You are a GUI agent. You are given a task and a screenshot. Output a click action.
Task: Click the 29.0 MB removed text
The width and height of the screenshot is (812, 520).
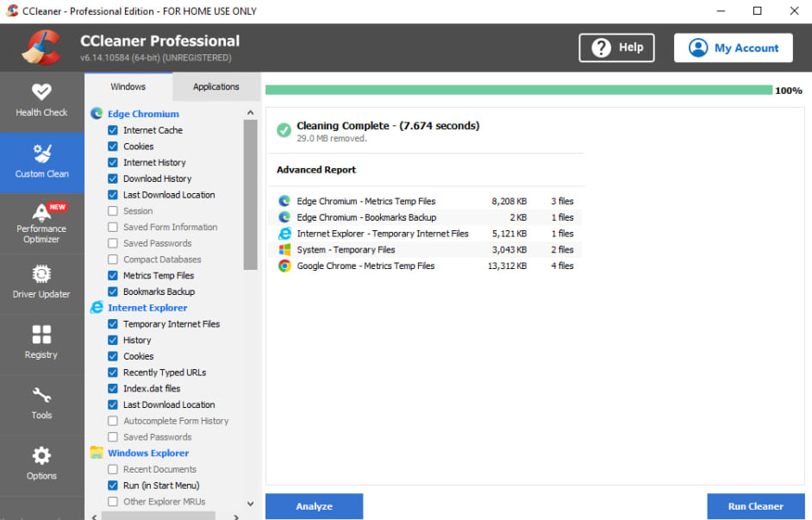tap(331, 138)
